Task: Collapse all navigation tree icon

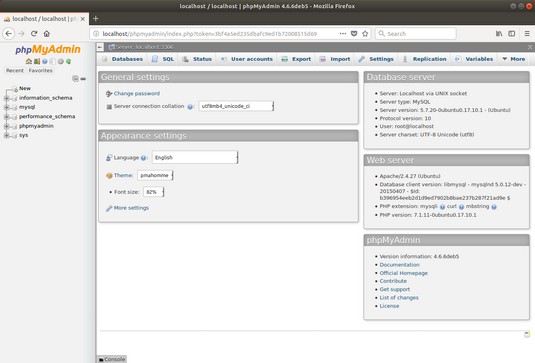Action: coord(75,79)
